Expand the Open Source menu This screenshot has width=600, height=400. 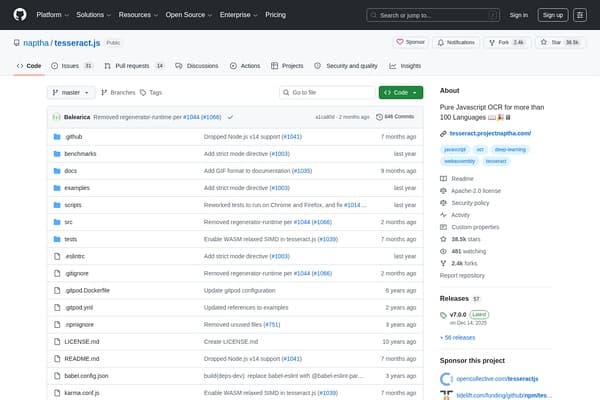pos(189,15)
